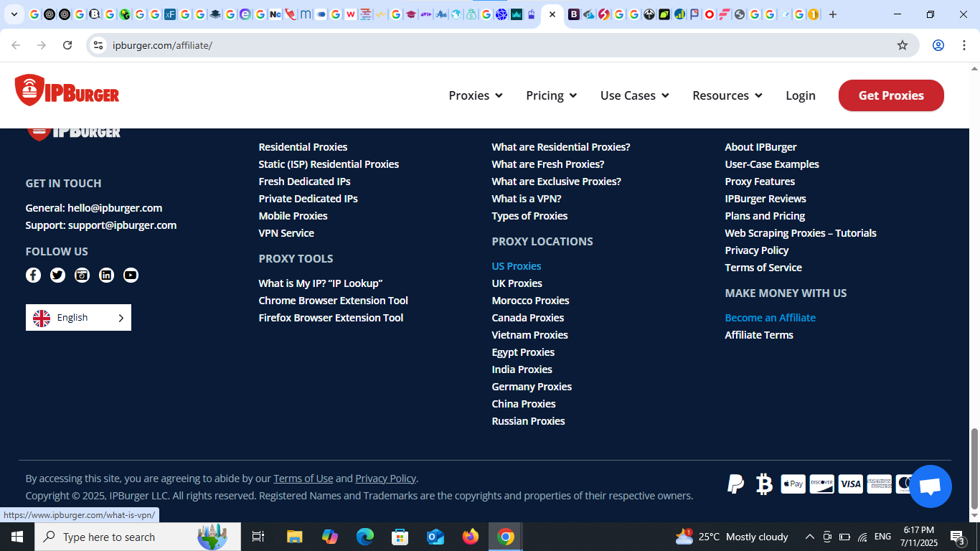Open the Chrome profile icon
980x551 pixels.
coord(938,45)
